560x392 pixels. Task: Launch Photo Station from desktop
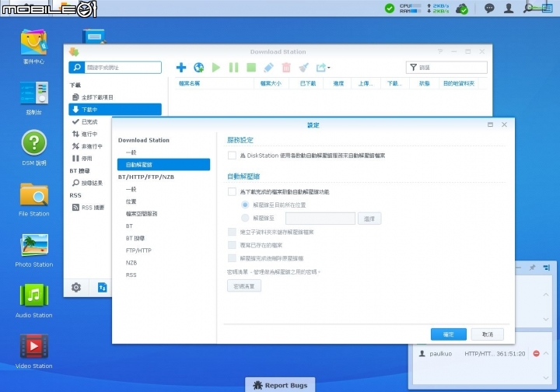(34, 245)
